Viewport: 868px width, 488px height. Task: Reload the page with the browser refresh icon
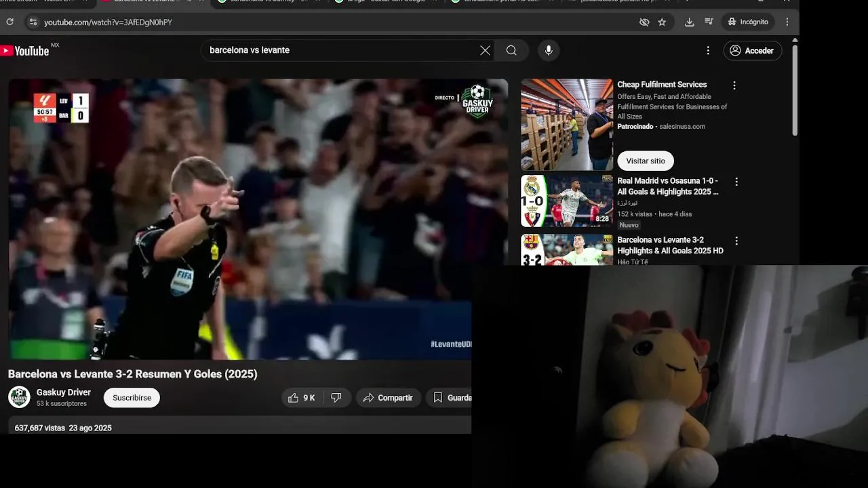click(9, 22)
